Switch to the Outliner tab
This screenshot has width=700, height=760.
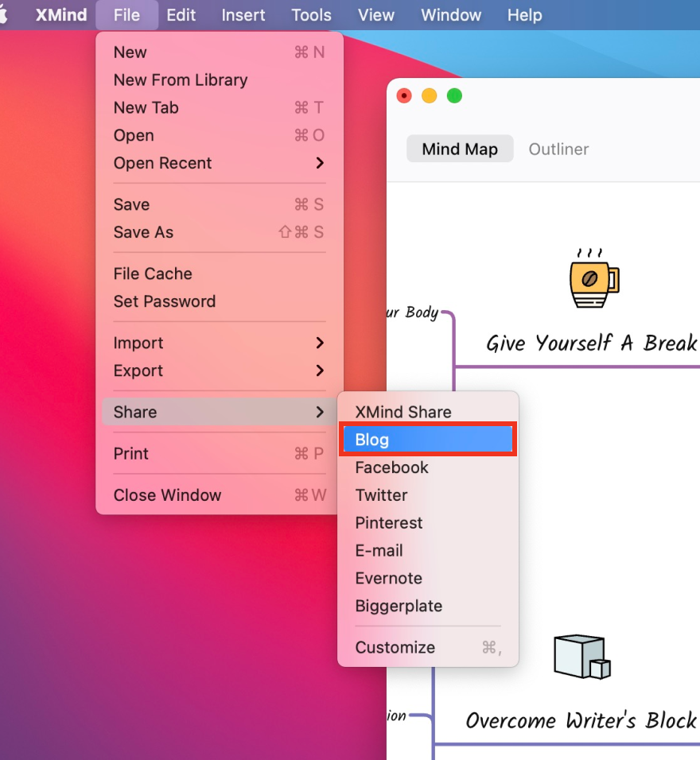558,149
